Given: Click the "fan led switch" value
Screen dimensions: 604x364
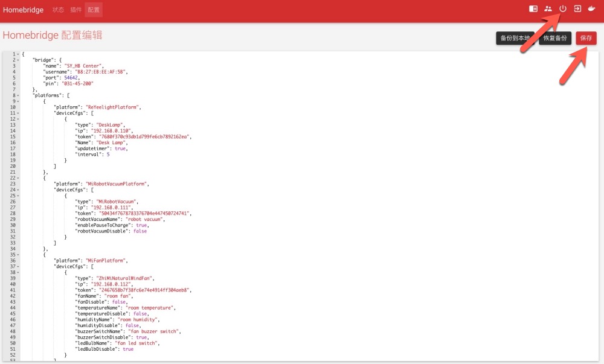Looking at the screenshot, I should click(x=136, y=343).
